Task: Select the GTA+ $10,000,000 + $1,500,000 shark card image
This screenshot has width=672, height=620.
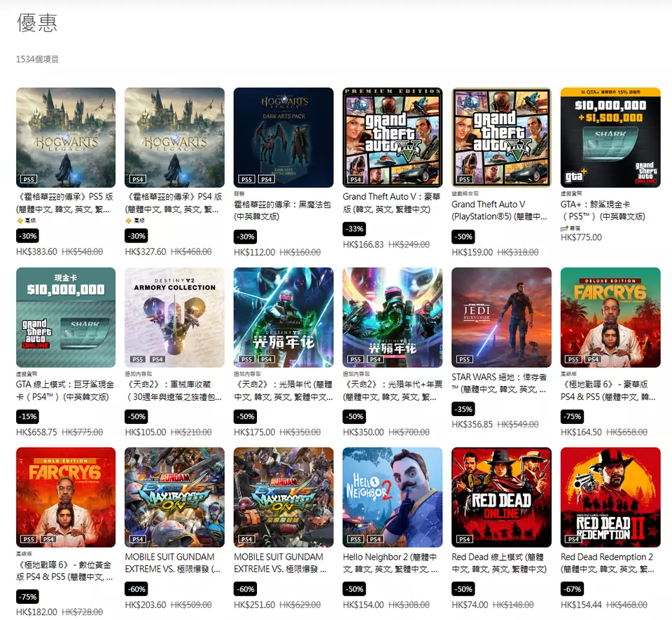Action: [x=610, y=137]
